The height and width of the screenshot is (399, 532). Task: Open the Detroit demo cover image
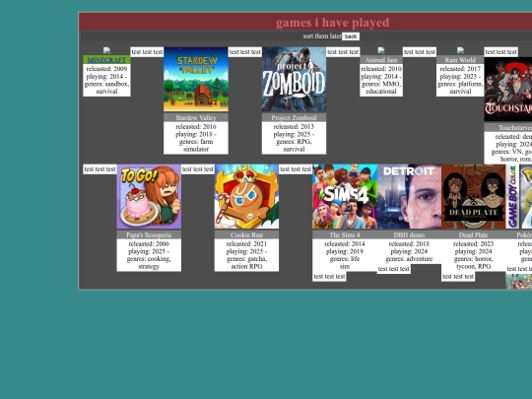click(409, 196)
